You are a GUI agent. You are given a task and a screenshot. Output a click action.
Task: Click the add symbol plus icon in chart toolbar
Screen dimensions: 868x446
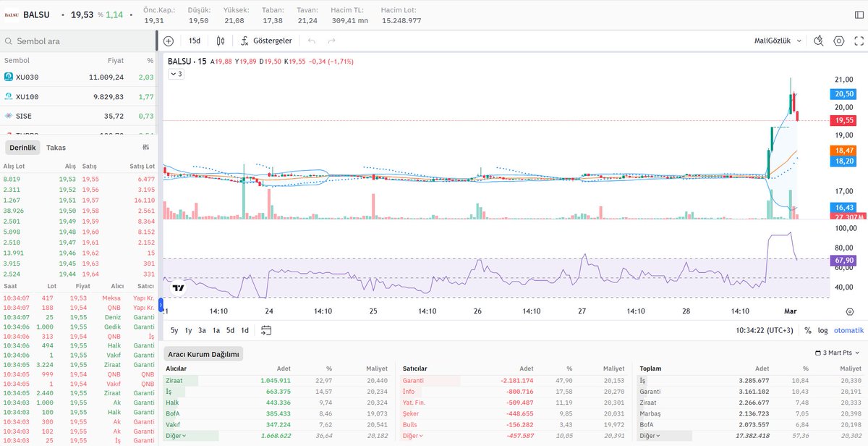(169, 41)
